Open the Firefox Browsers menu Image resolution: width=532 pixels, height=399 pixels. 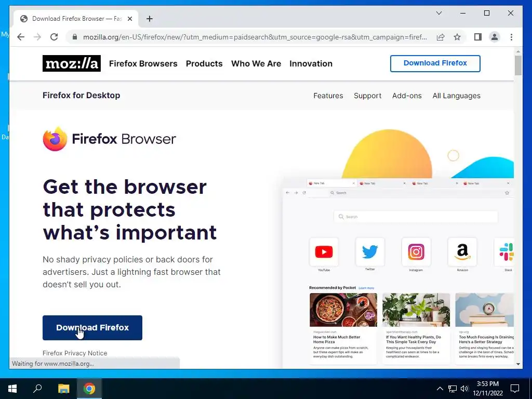(x=143, y=63)
